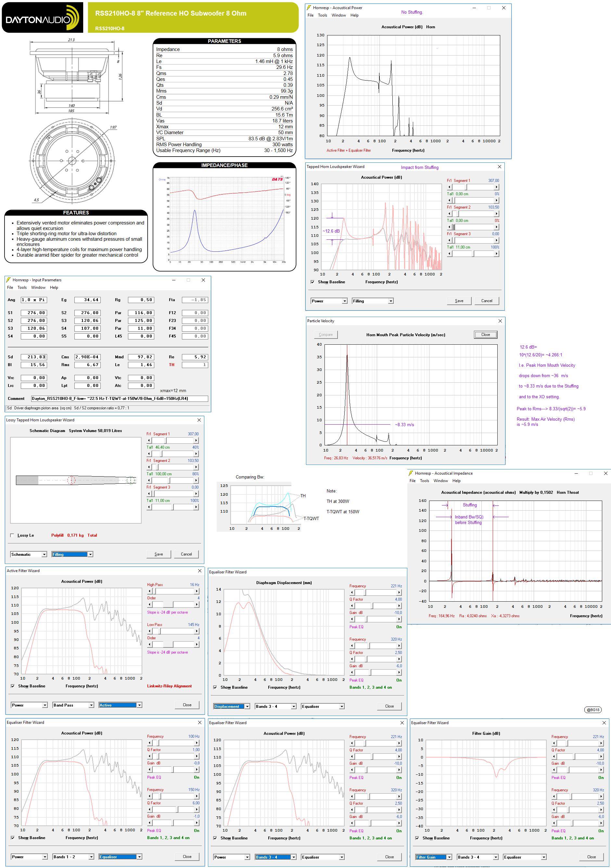Open the Schematic dropdown in Lossy Wizard
This screenshot has width=611, height=868.
[28, 554]
